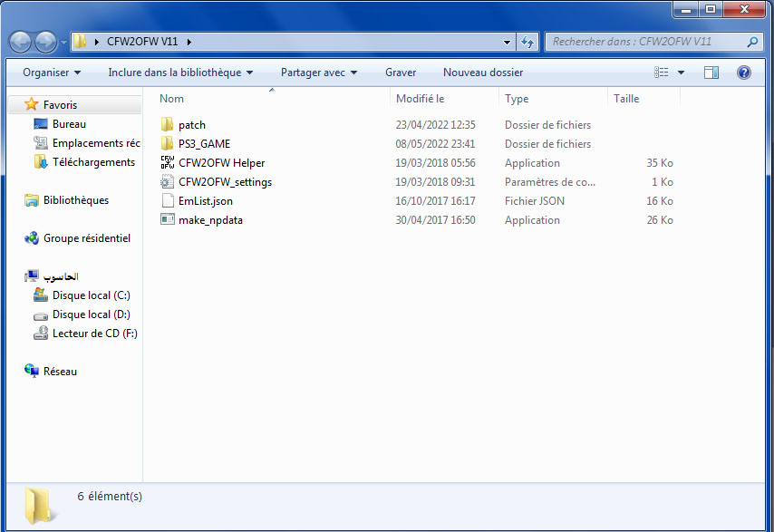Image resolution: width=774 pixels, height=532 pixels.
Task: Click the Graver button
Action: click(401, 73)
